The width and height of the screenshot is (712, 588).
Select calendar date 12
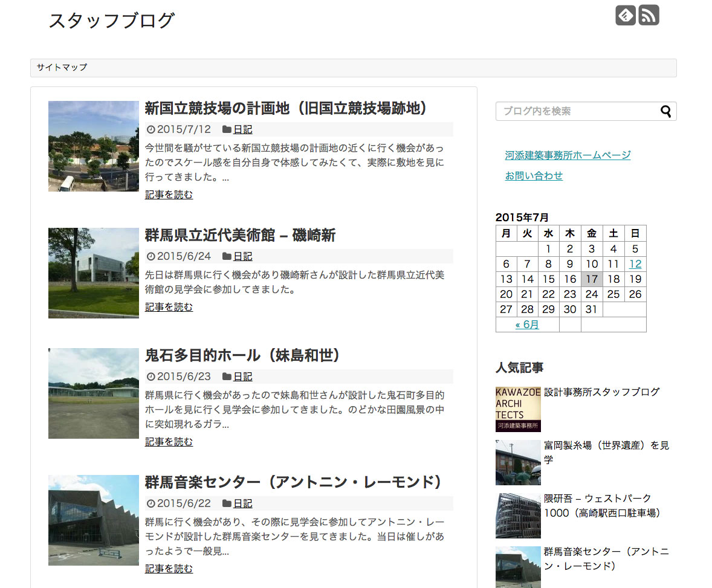635,264
